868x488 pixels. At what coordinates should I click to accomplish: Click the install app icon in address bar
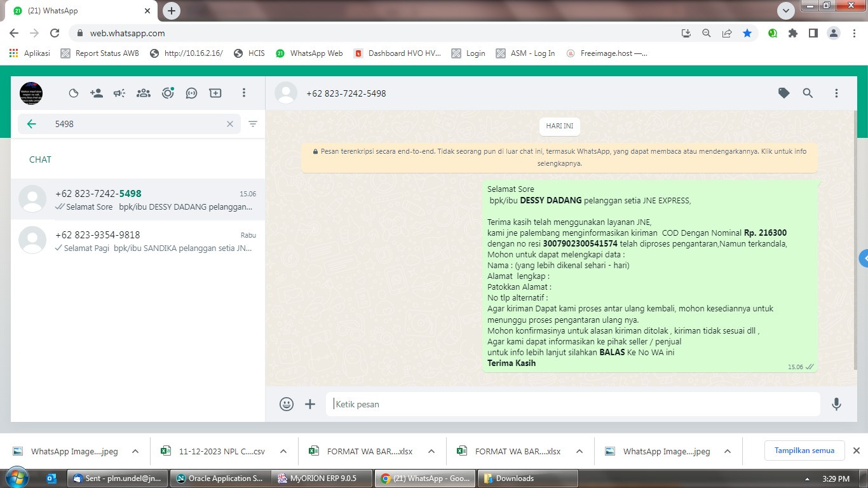686,33
